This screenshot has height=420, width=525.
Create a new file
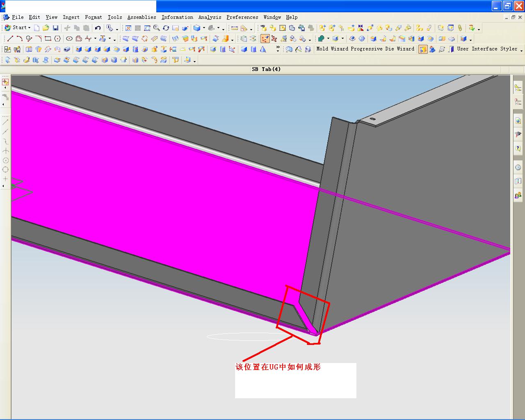coord(37,28)
